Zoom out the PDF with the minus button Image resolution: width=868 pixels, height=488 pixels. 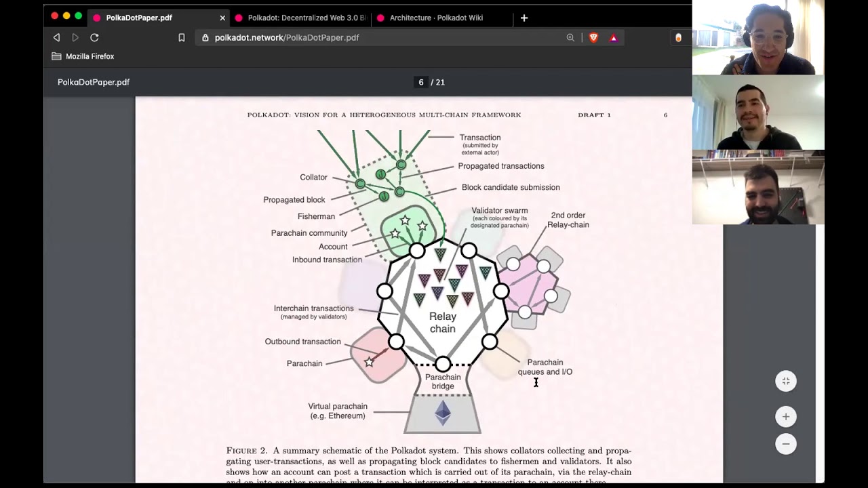tap(785, 444)
